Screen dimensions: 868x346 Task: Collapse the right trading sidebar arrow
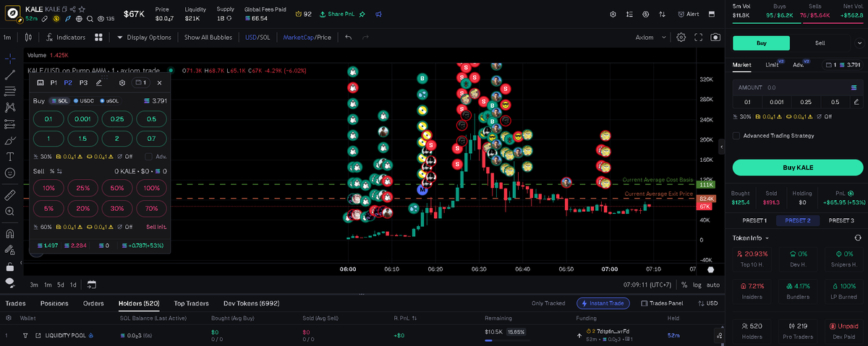pos(721,147)
